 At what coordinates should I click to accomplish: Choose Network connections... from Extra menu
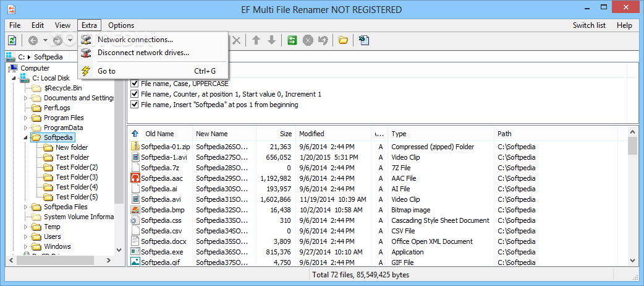(153, 40)
